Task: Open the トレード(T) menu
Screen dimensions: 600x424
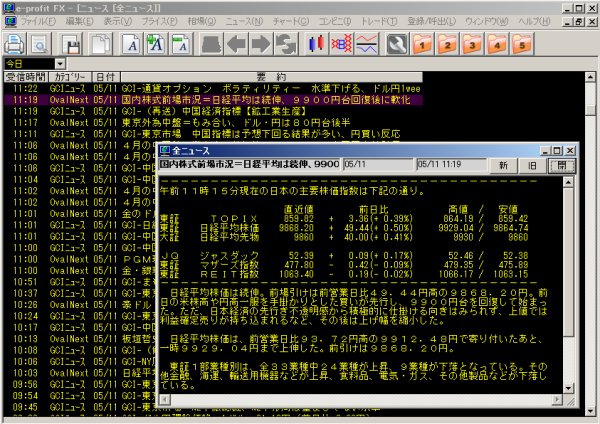Action: pyautogui.click(x=379, y=21)
